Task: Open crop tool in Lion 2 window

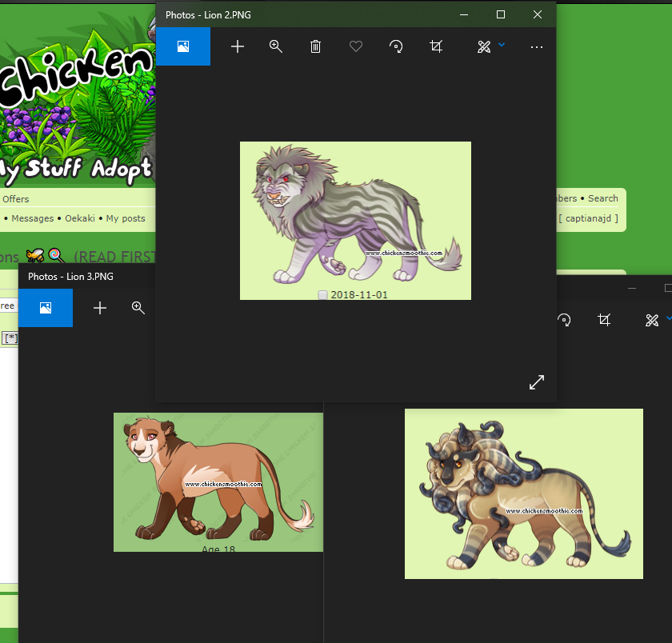Action: coord(436,46)
